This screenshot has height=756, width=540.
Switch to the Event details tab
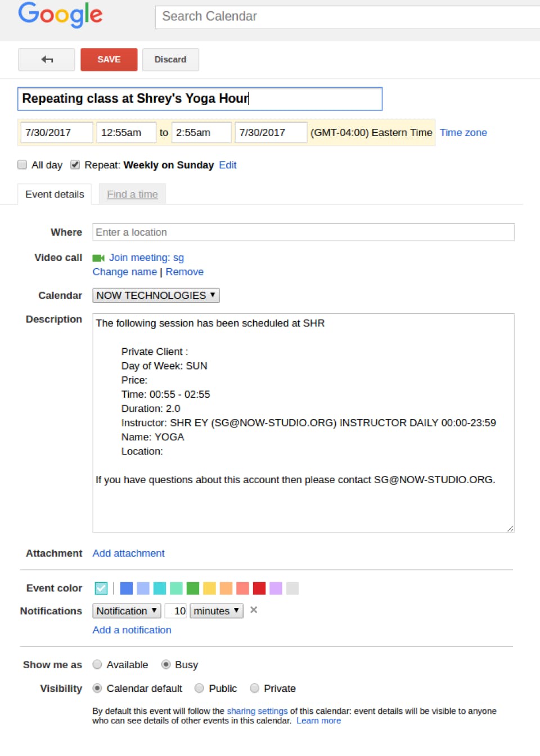[x=55, y=194]
